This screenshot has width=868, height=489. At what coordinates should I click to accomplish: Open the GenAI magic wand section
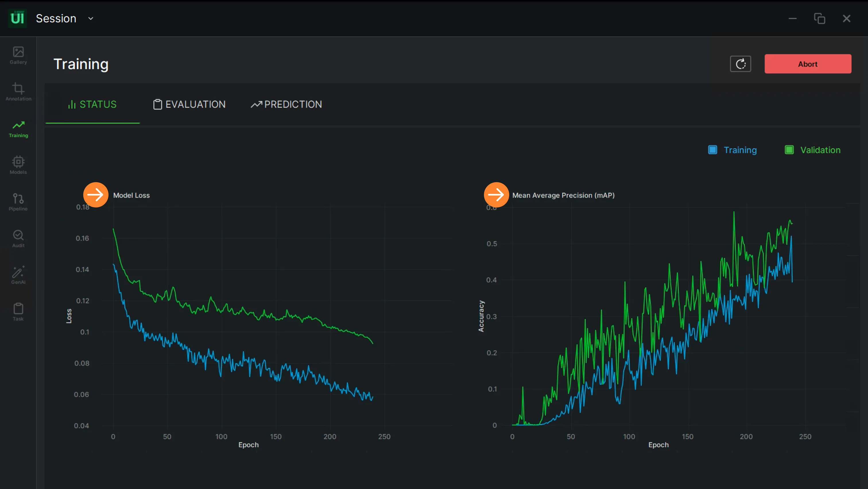click(18, 275)
